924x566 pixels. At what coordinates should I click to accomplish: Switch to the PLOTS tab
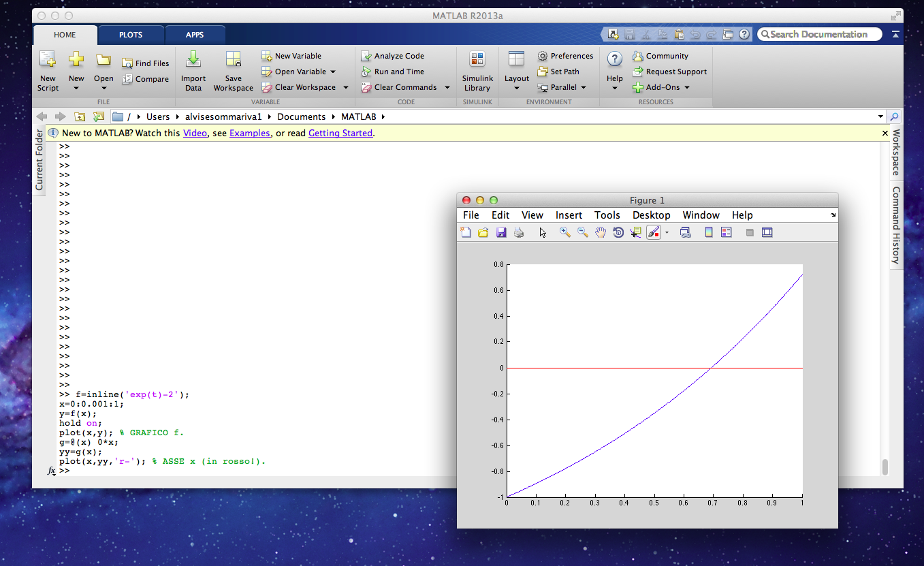tap(131, 35)
